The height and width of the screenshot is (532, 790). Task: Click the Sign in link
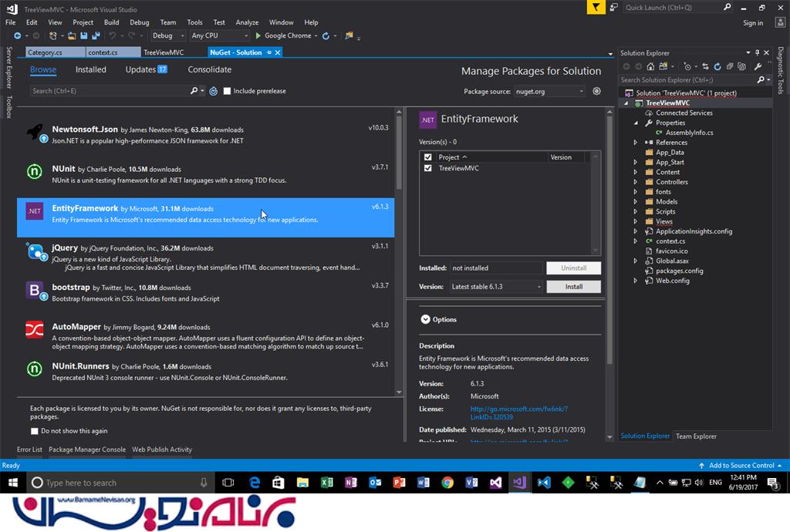coord(753,22)
